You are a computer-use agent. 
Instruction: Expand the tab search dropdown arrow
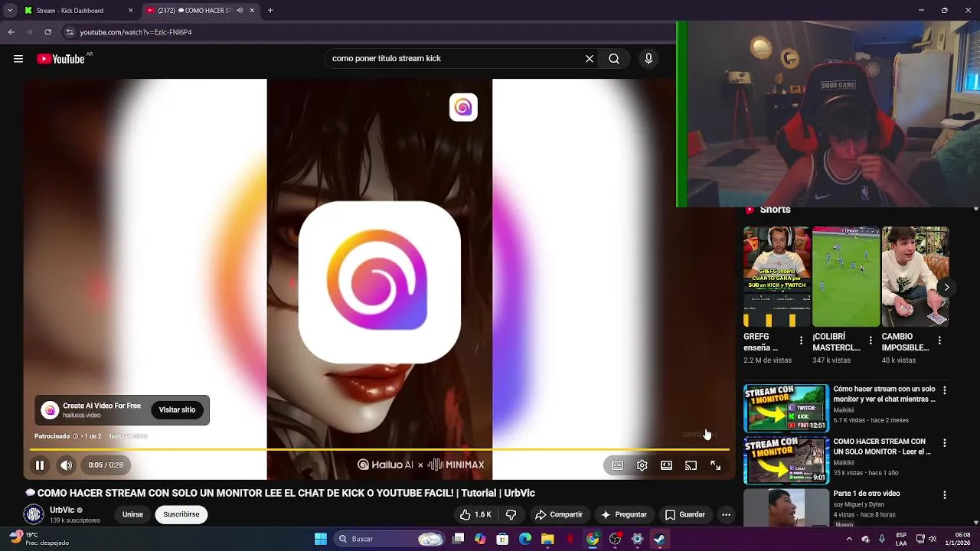(9, 11)
